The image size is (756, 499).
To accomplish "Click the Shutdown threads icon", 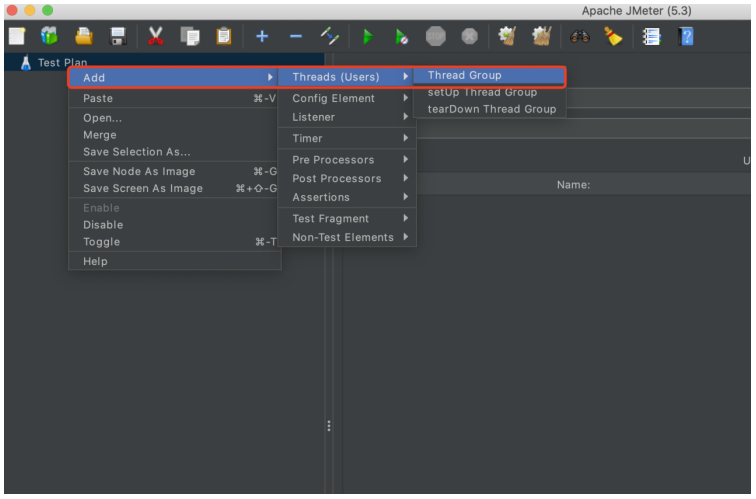I will pyautogui.click(x=469, y=36).
